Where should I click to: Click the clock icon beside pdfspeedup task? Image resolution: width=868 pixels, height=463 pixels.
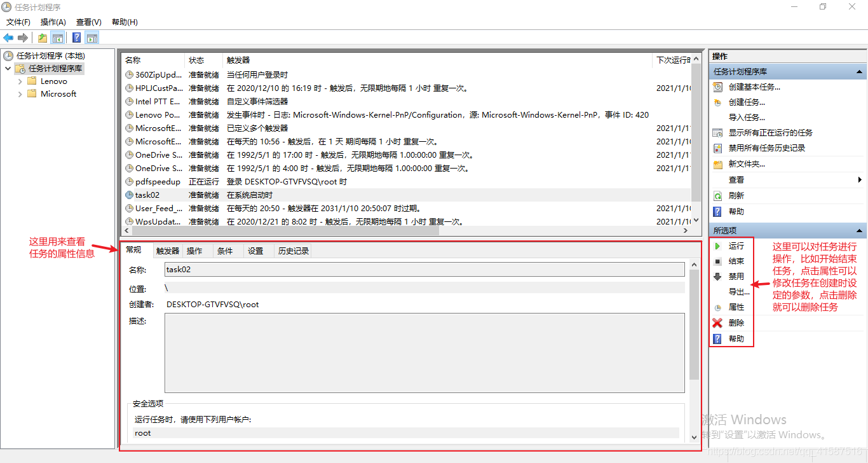coord(130,182)
